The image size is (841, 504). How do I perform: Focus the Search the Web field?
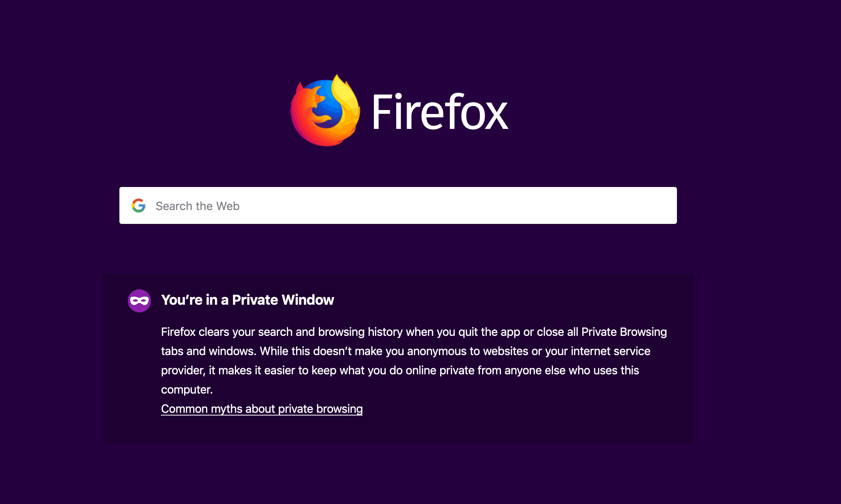click(x=398, y=205)
